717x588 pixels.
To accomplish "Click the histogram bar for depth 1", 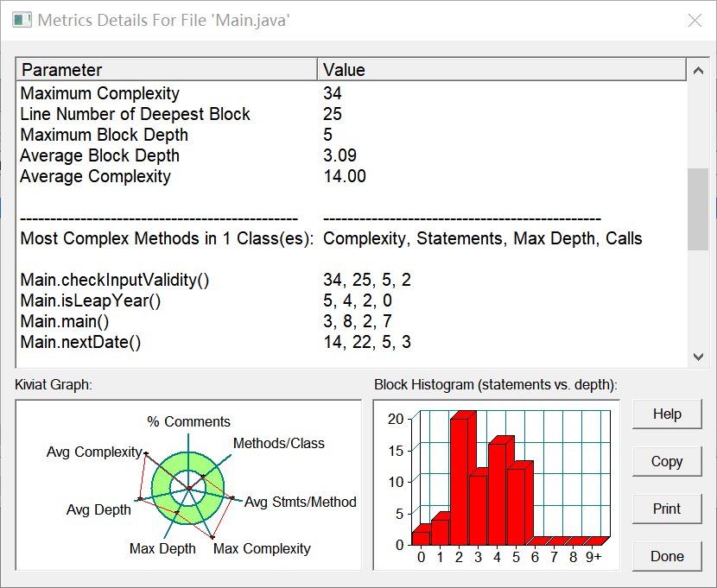I will tap(441, 532).
